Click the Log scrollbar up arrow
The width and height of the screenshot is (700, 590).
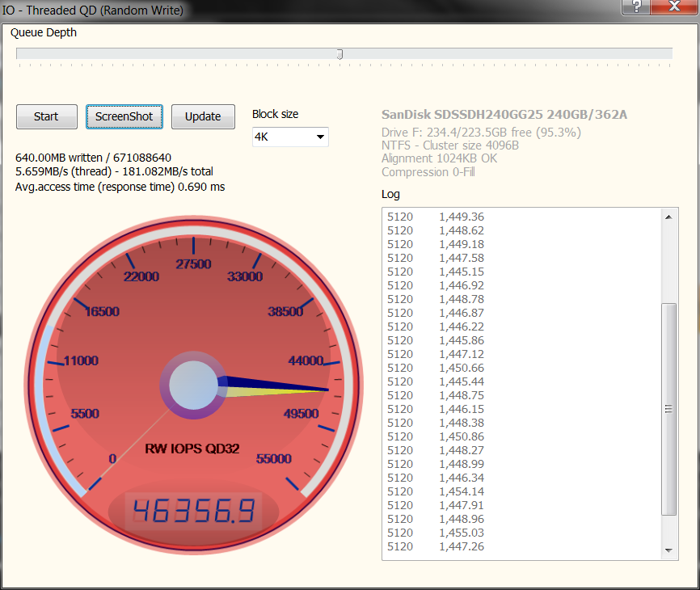[669, 217]
